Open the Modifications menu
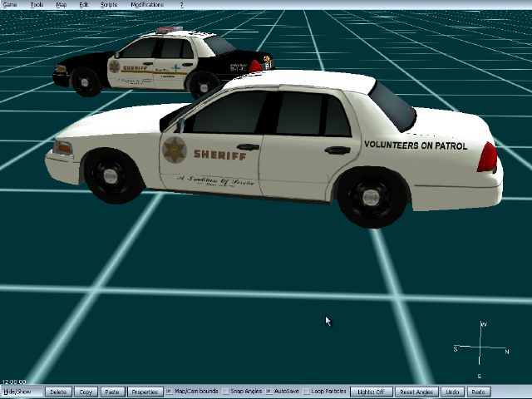 click(x=147, y=4)
